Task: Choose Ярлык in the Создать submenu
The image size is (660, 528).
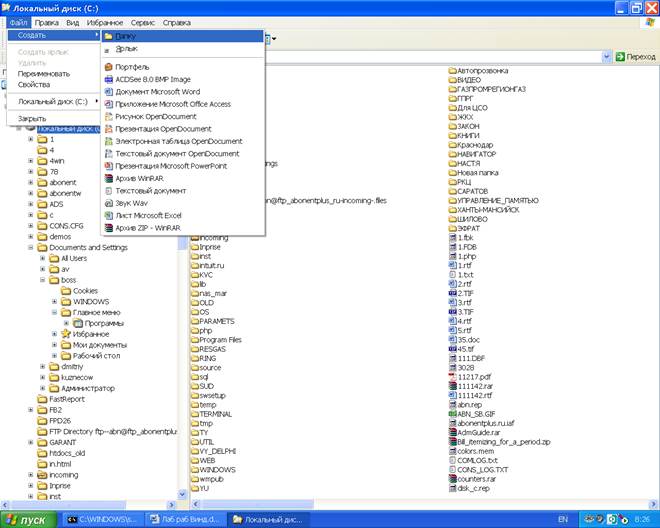Action: tap(183, 49)
